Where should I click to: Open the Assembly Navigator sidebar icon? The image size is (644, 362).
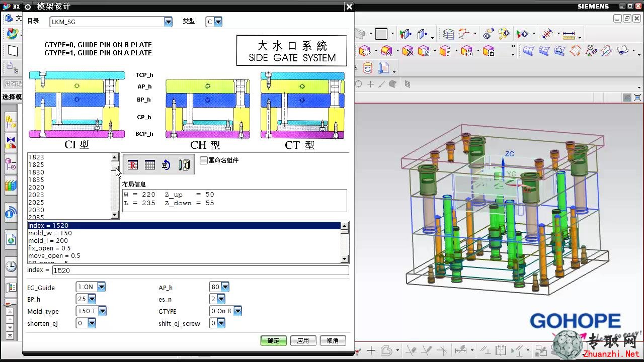coord(11,121)
